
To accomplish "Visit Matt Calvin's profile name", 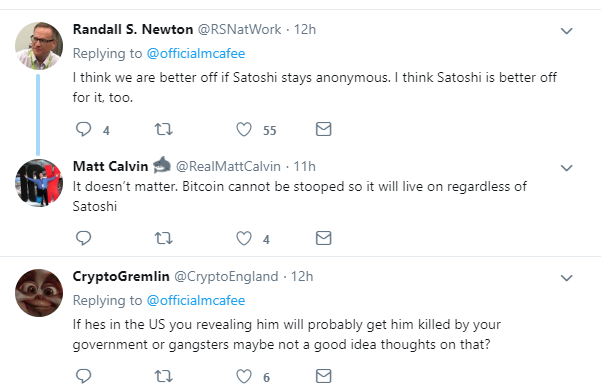I will (110, 166).
